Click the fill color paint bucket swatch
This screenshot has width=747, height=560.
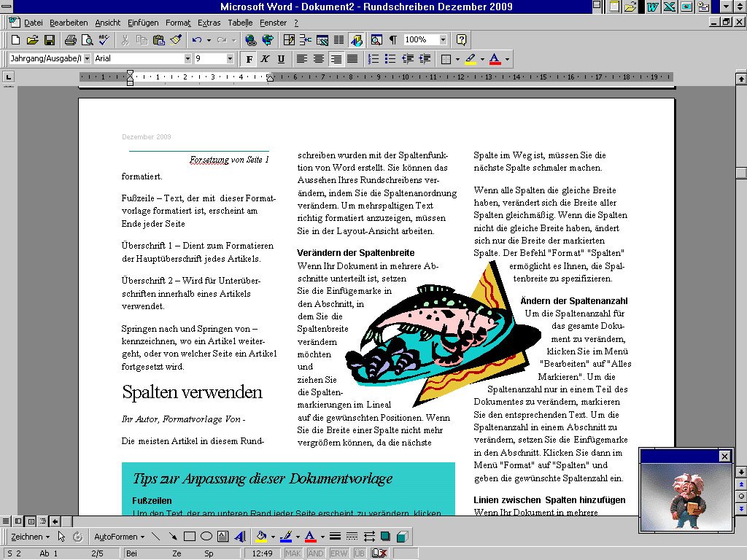tap(263, 537)
